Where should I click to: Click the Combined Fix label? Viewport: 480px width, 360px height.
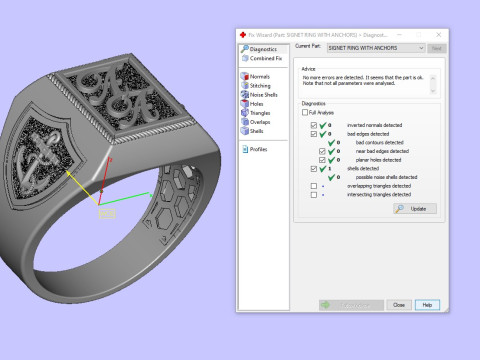(266, 58)
